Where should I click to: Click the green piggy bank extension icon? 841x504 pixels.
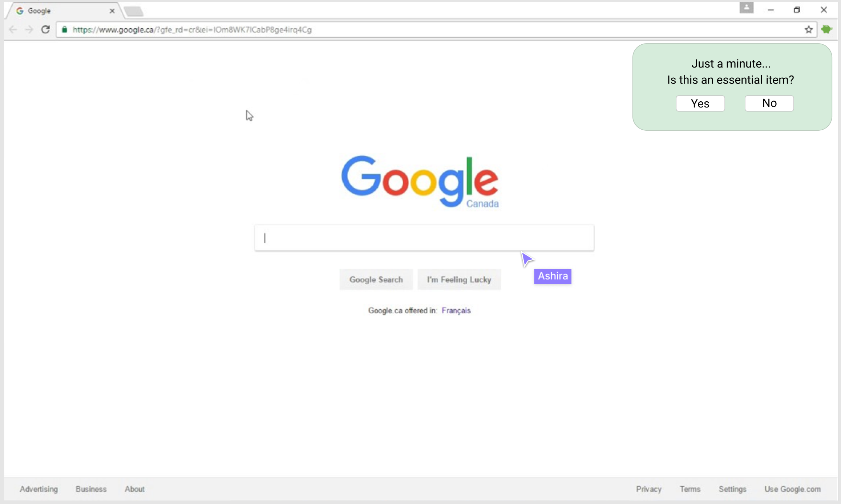click(827, 29)
